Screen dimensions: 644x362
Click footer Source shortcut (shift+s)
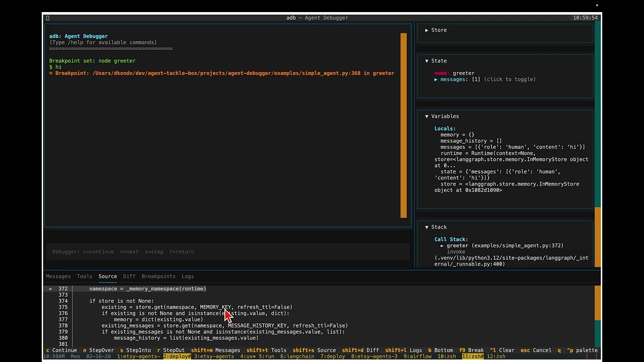coord(314,350)
